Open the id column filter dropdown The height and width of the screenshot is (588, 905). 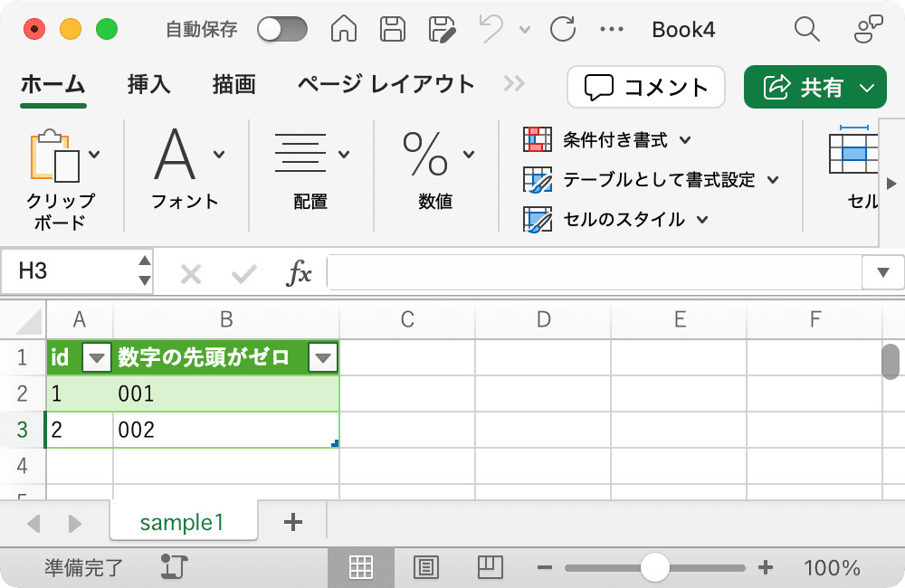pos(97,358)
